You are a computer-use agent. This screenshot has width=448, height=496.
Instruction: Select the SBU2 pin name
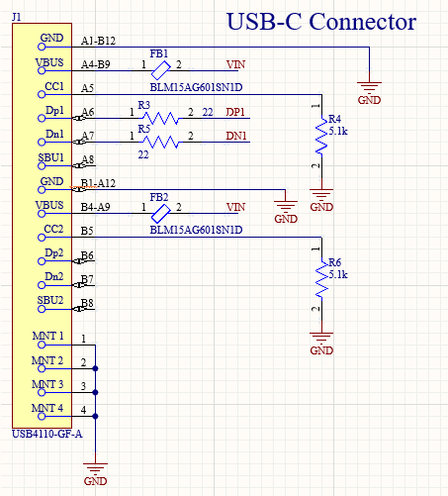pos(50,300)
